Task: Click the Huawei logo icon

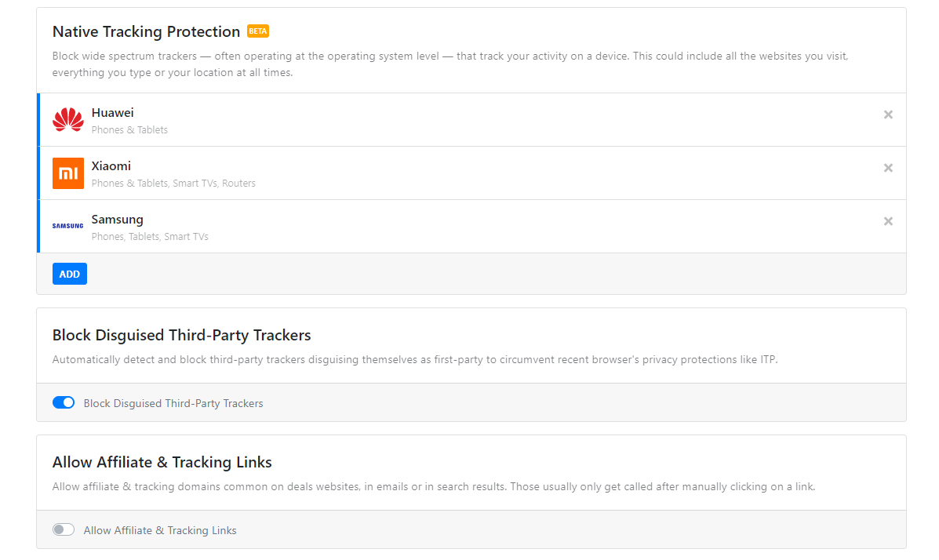Action: point(68,120)
